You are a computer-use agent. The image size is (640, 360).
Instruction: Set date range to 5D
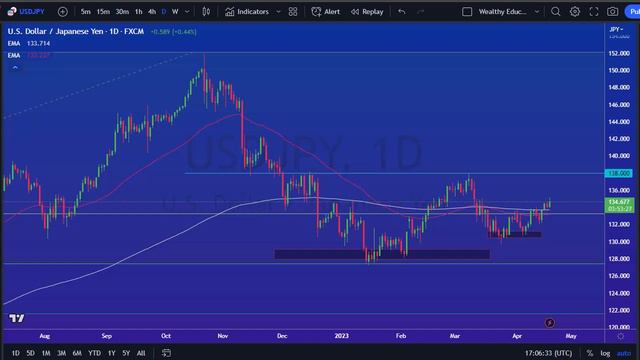pyautogui.click(x=30, y=353)
